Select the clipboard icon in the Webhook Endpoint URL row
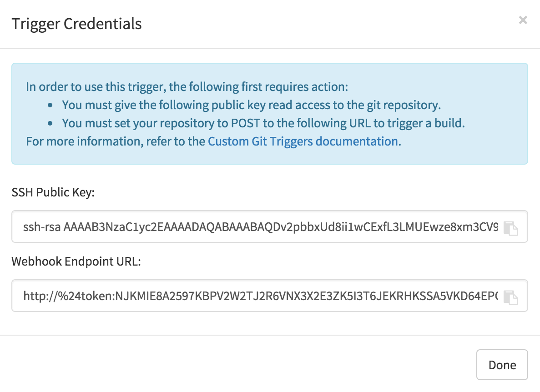540x392 pixels. [x=511, y=297]
